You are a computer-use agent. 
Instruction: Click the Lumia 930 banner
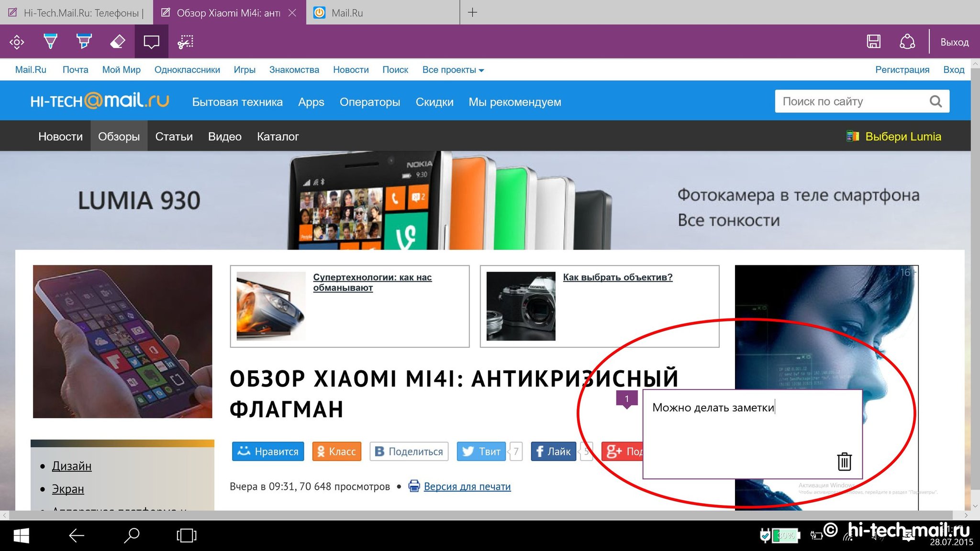pyautogui.click(x=485, y=200)
